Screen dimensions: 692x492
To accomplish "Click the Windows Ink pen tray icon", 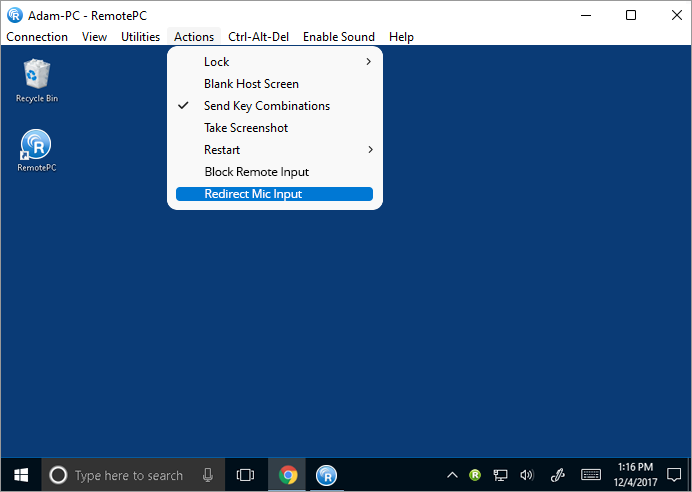I will (x=558, y=475).
